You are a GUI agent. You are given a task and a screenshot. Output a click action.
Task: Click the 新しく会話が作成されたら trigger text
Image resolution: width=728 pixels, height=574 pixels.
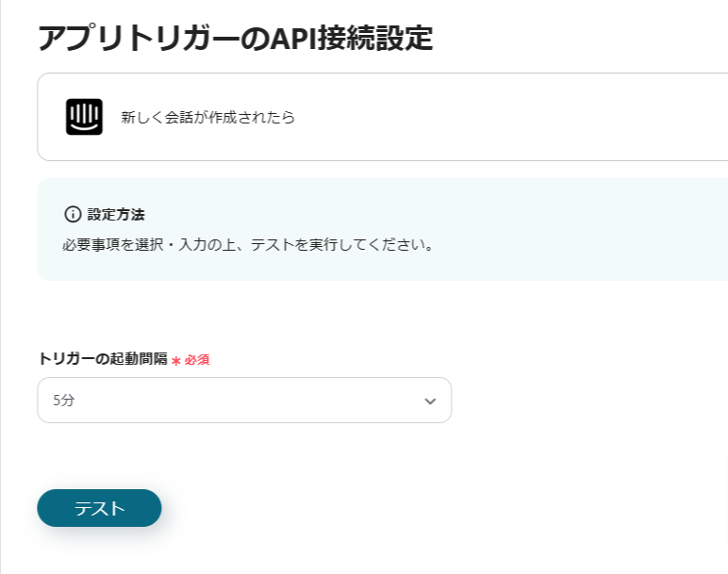(207, 118)
